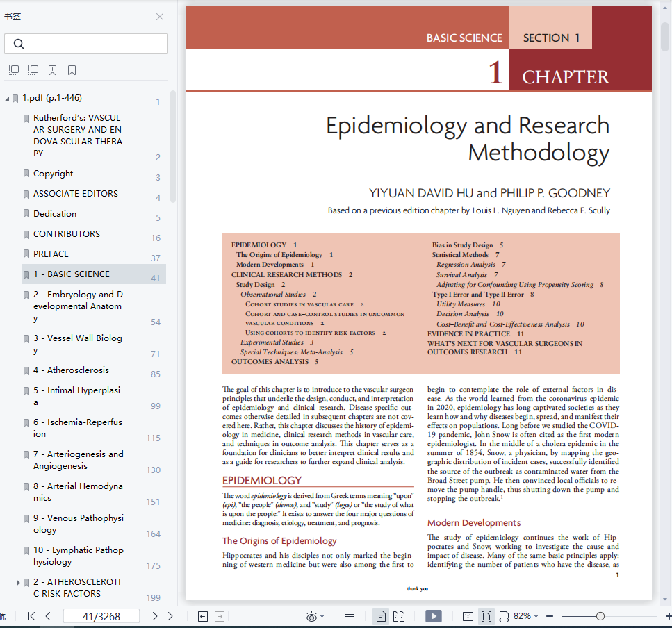672x628 pixels.
Task: Go forward to the next view
Action: click(x=220, y=616)
